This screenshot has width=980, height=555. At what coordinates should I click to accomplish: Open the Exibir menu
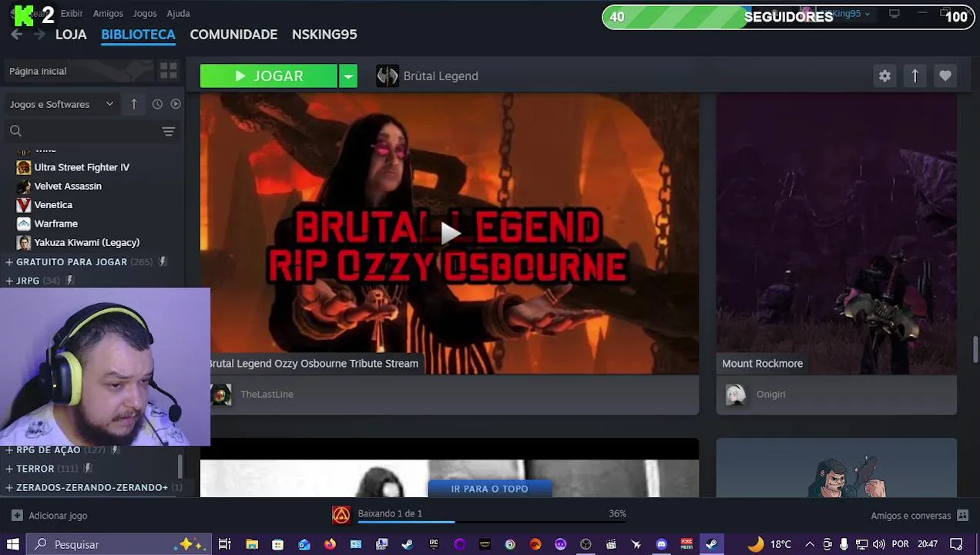72,13
